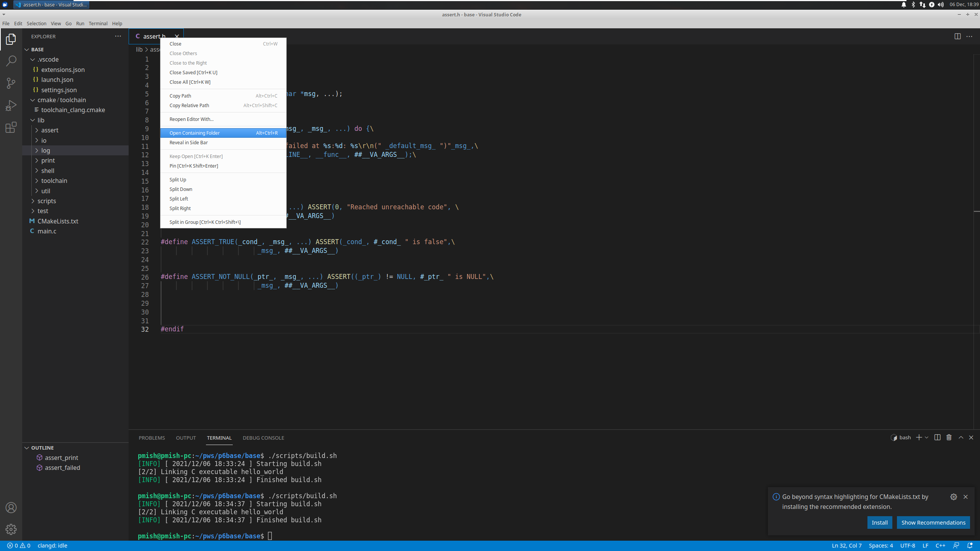980x551 pixels.
Task: Select the Source Control icon
Action: pyautogui.click(x=11, y=83)
